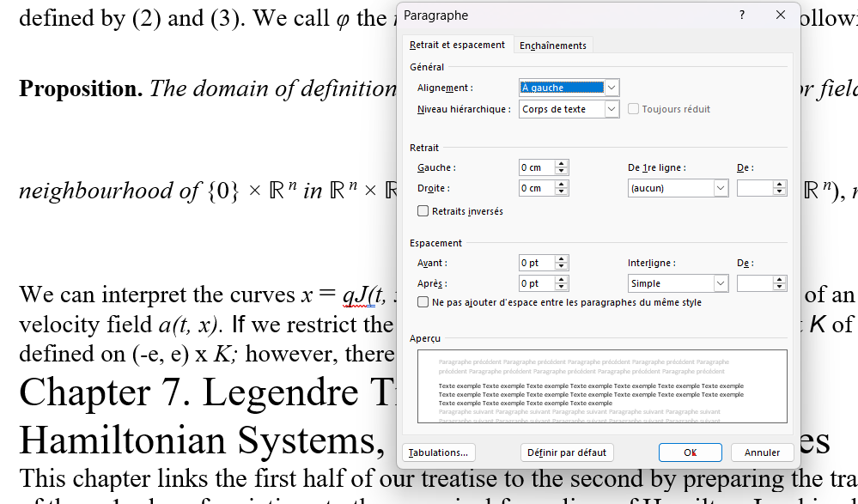Viewport: 858px width, 504px height.
Task: Click the Droite indent input field
Action: click(537, 188)
